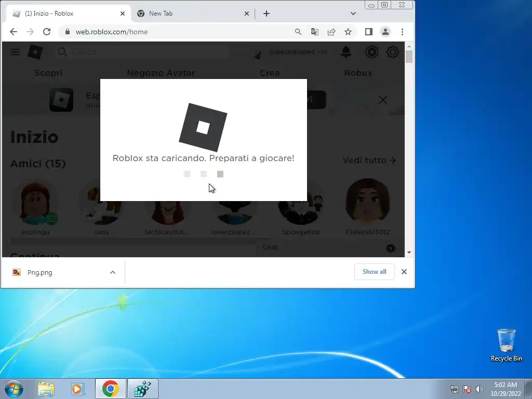
Task: Reload the Roblox page
Action: pos(47,32)
